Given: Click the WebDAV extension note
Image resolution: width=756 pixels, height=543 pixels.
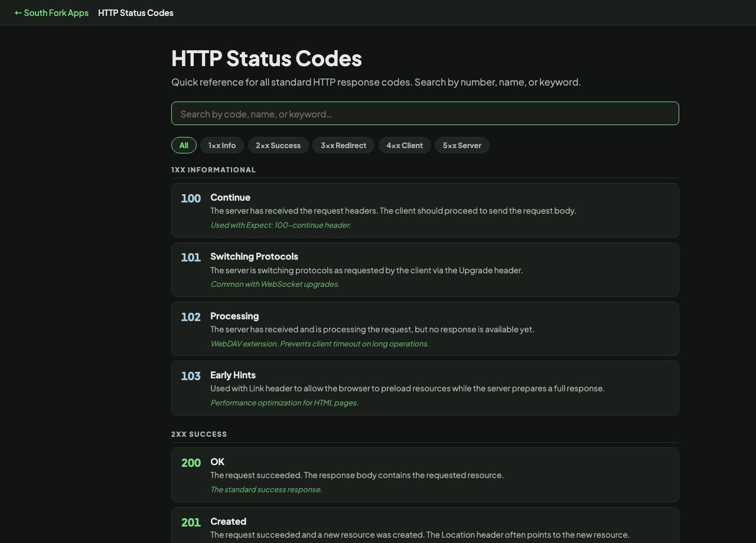Looking at the screenshot, I should tap(320, 344).
